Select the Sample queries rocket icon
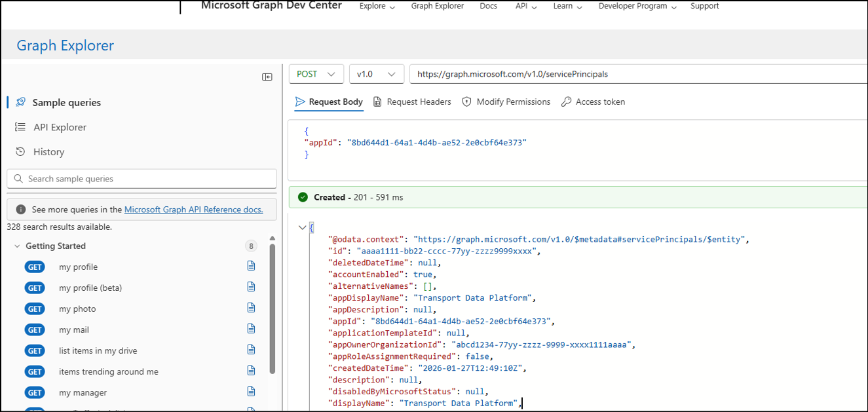868x412 pixels. tap(21, 102)
